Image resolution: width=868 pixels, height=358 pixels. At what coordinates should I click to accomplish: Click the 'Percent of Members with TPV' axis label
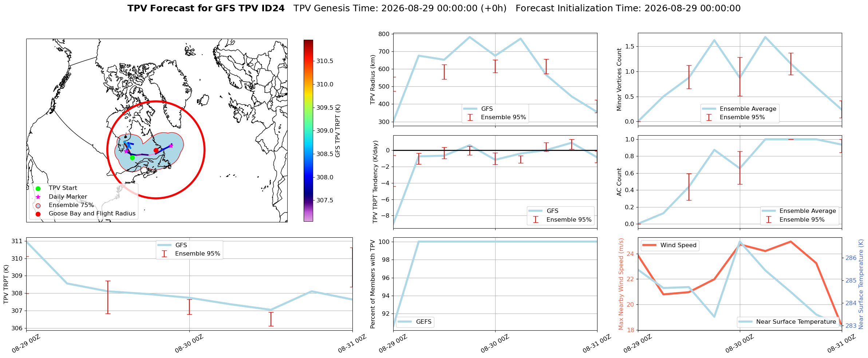(372, 284)
